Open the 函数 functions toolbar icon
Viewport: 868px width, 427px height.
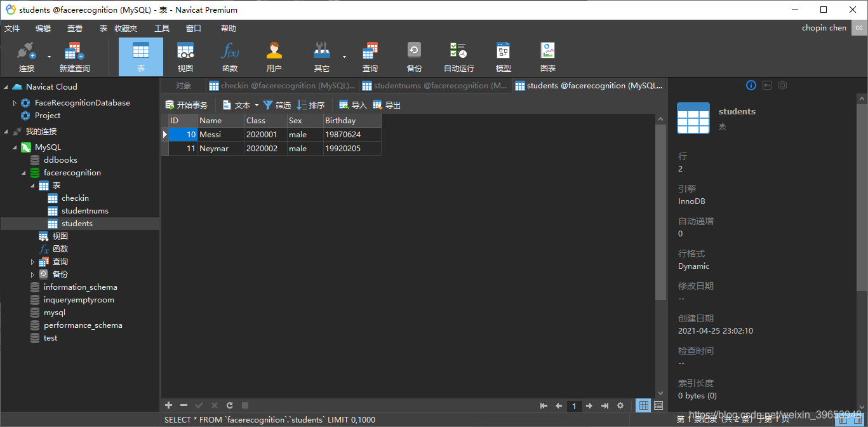(x=230, y=57)
